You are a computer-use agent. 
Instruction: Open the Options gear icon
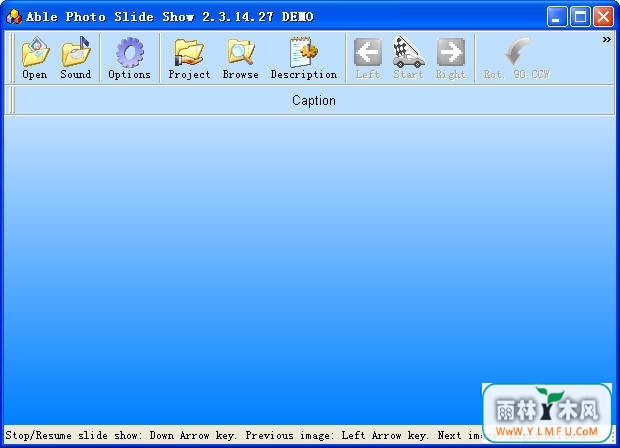click(x=130, y=58)
